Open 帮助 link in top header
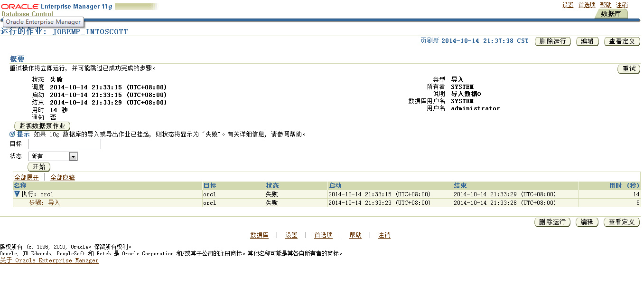The width and height of the screenshot is (644, 298). pyautogui.click(x=606, y=5)
